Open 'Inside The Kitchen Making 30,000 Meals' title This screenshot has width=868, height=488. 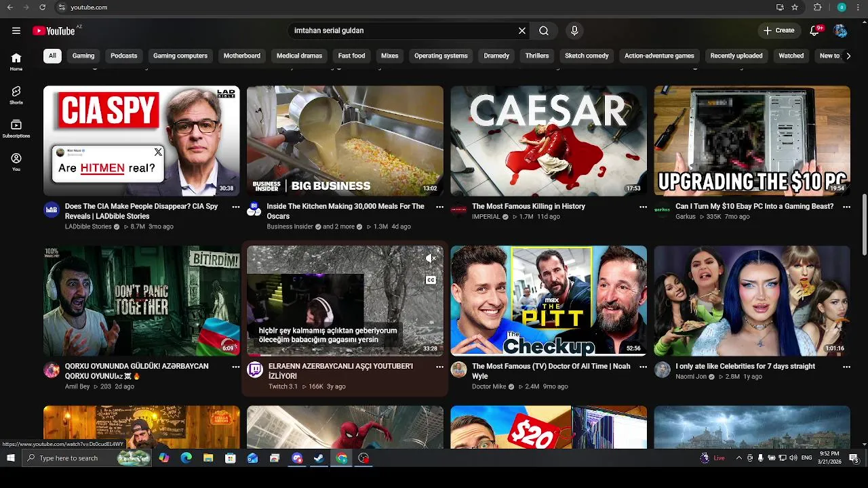point(345,211)
